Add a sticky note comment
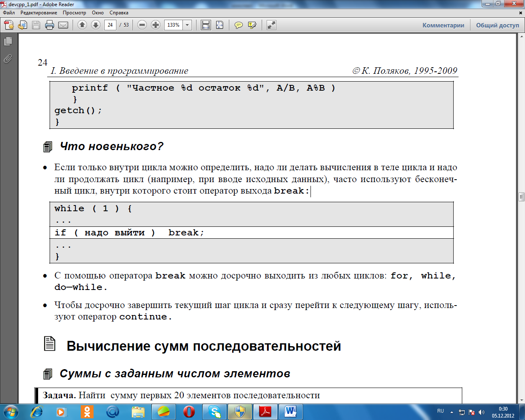Image resolution: width=525 pixels, height=420 pixels. 238,25
